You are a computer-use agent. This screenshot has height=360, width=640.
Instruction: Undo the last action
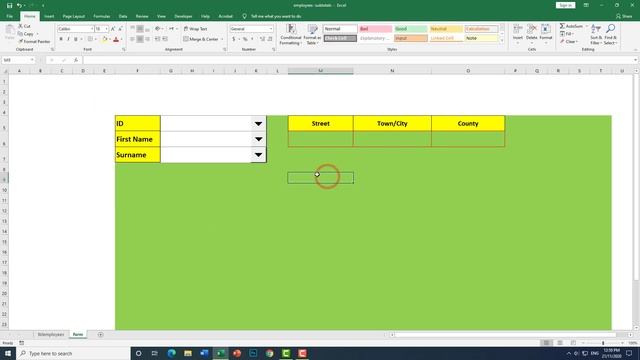click(x=19, y=5)
